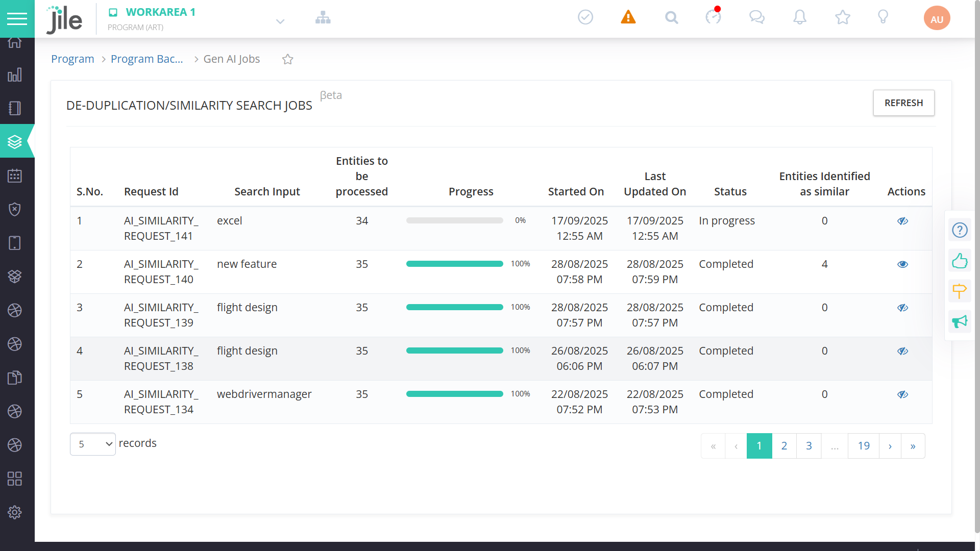
Task: Open the AU user avatar menu
Action: point(937,18)
